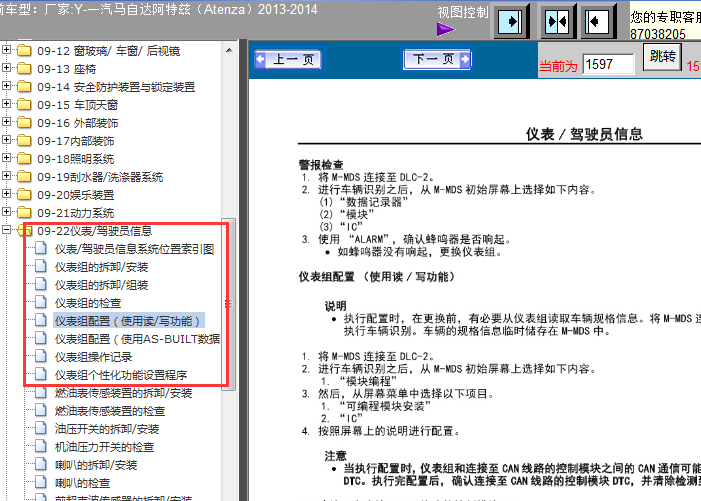Open 仪表组配置（使用AS-BUILT数据 entry

pyautogui.click(x=137, y=339)
